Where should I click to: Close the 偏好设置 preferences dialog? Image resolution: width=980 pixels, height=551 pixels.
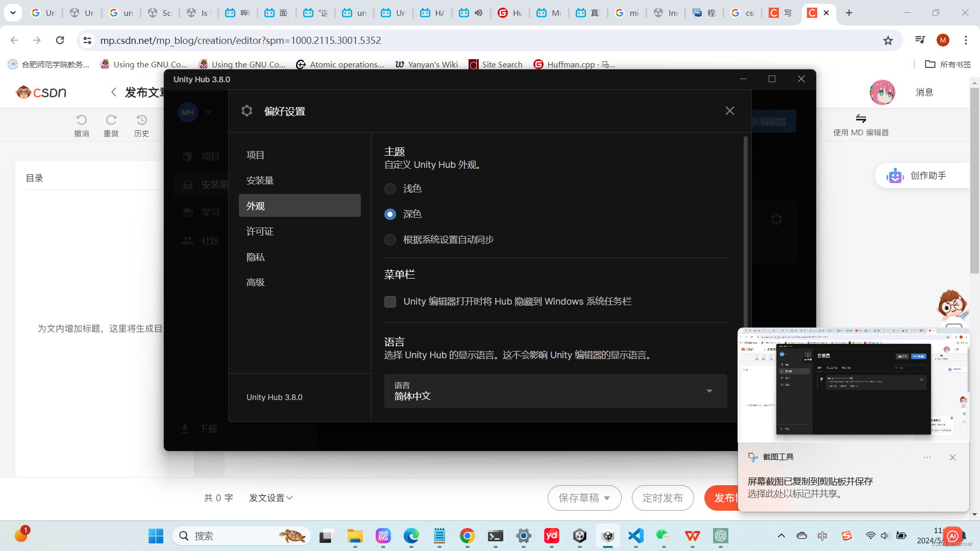pyautogui.click(x=730, y=111)
